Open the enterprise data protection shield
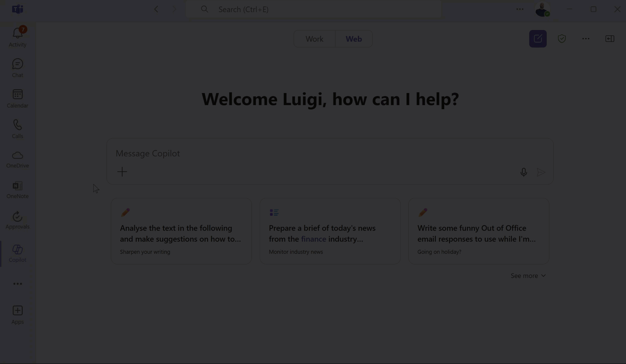The height and width of the screenshot is (364, 626). tap(562, 39)
